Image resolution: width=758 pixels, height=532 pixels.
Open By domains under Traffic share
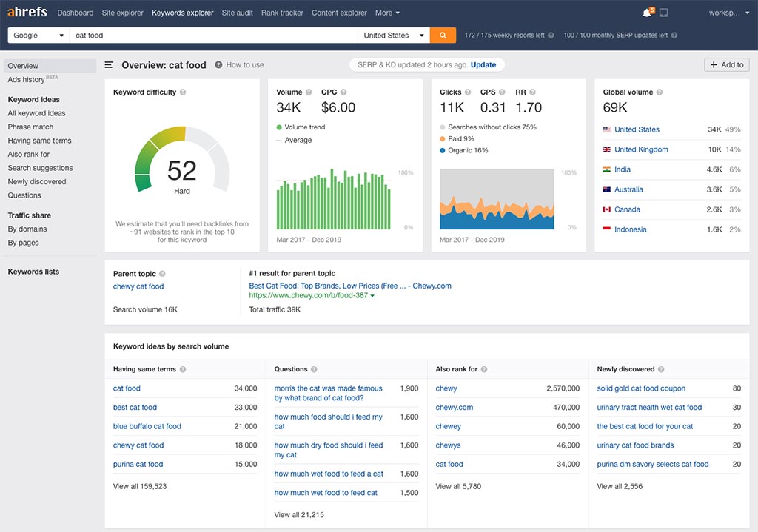pyautogui.click(x=27, y=229)
